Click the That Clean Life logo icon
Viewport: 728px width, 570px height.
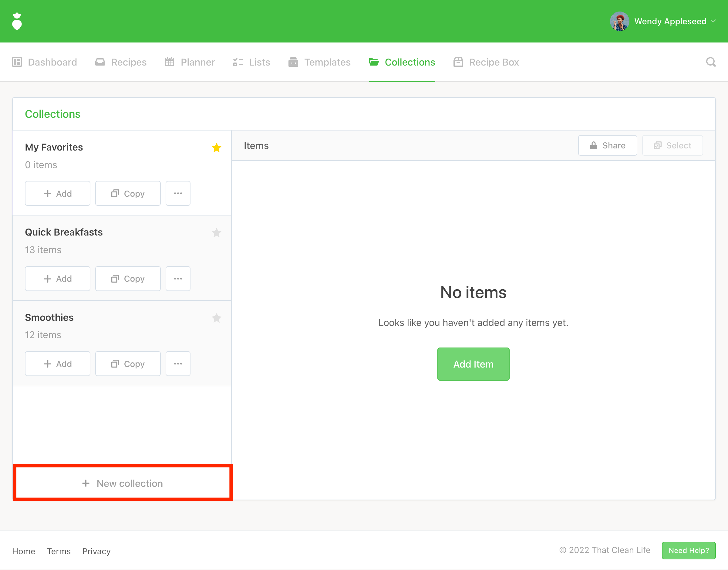(x=17, y=21)
